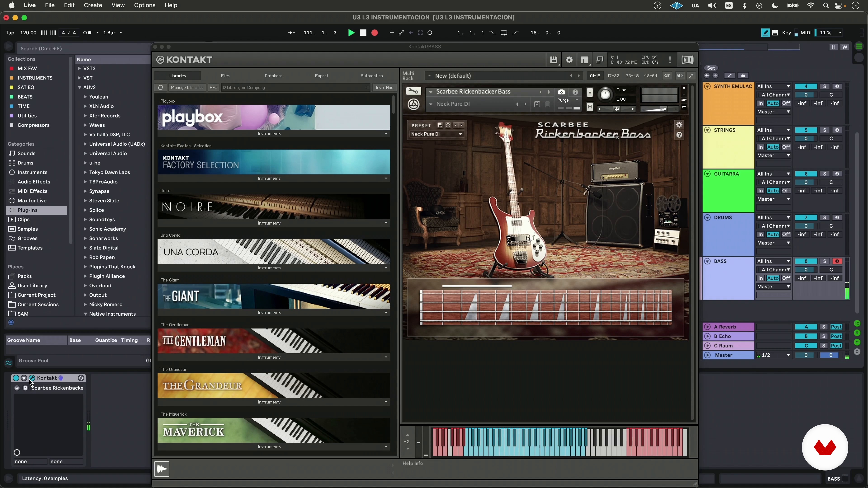Solo the Scarbee instrument in Kontakt

(x=590, y=92)
